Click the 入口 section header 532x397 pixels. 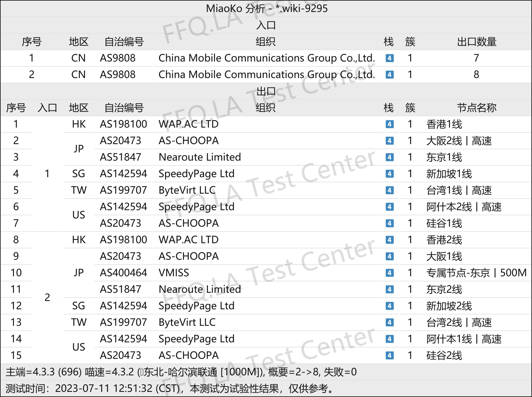pyautogui.click(x=266, y=25)
